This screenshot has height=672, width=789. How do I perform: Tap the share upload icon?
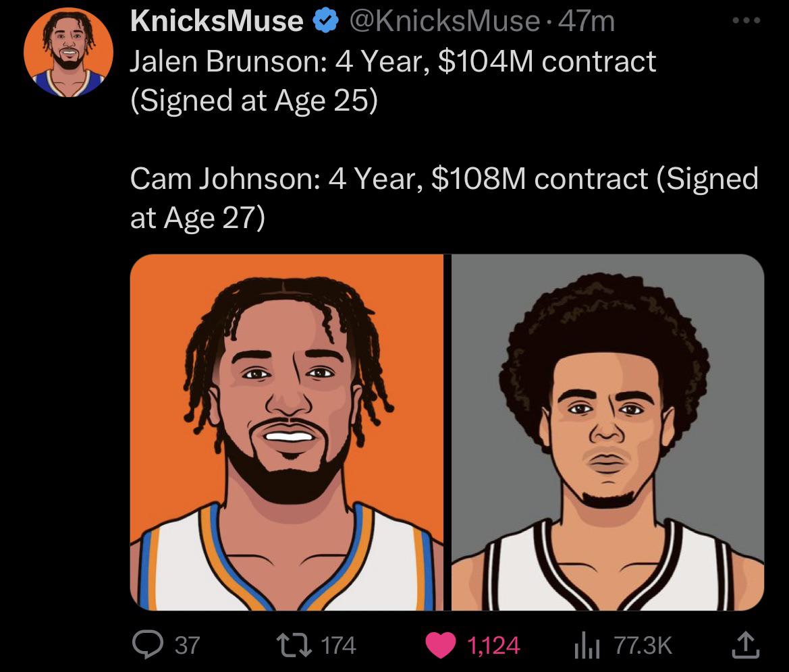[x=746, y=645]
